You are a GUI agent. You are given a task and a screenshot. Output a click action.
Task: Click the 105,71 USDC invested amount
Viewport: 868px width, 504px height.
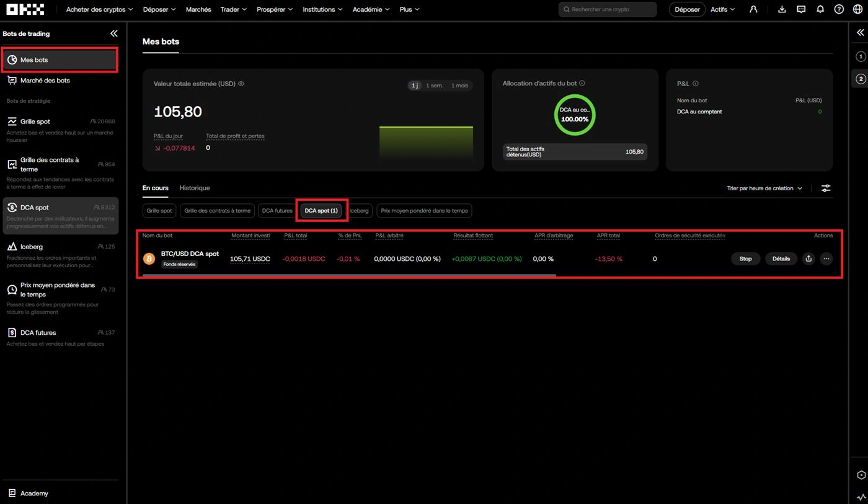tap(250, 259)
